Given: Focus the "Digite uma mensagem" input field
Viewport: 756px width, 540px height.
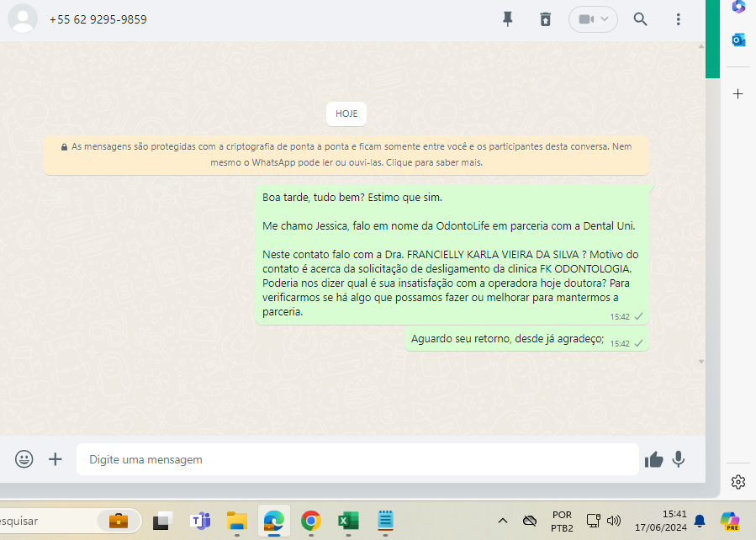Looking at the screenshot, I should click(x=357, y=459).
